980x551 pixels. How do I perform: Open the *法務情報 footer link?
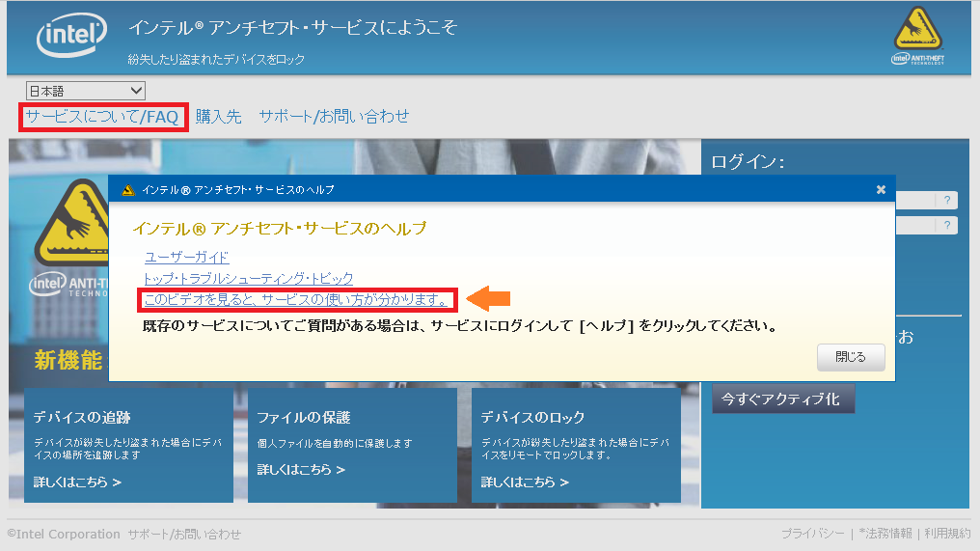[885, 534]
